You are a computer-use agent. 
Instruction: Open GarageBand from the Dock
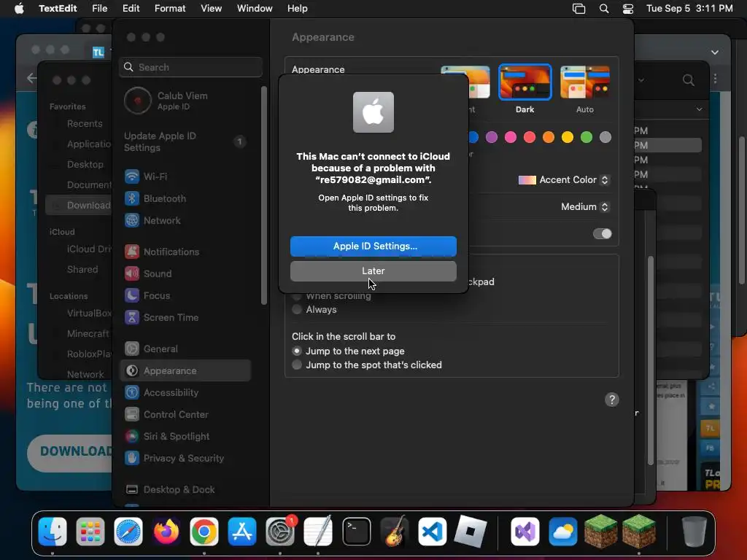click(x=395, y=532)
